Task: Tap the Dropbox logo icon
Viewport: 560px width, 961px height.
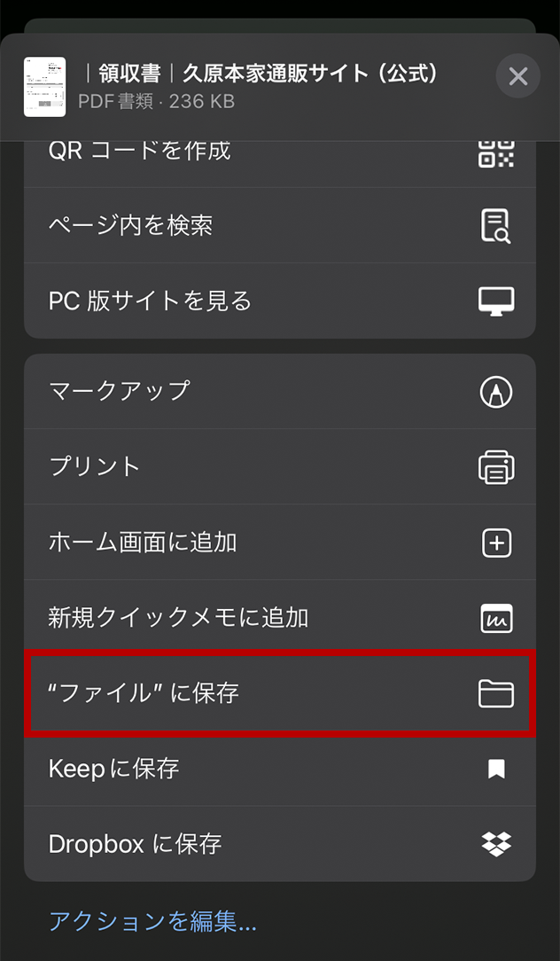Action: [496, 844]
